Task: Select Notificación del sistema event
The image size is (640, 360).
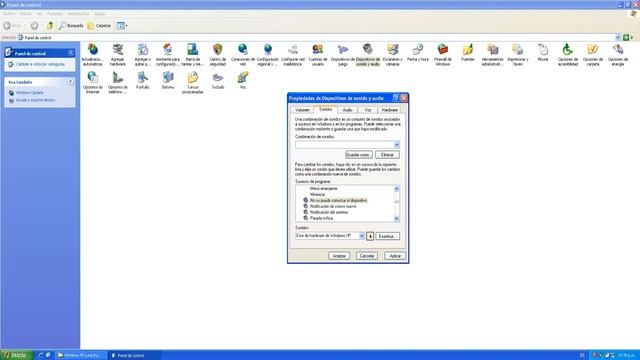Action: point(329,212)
